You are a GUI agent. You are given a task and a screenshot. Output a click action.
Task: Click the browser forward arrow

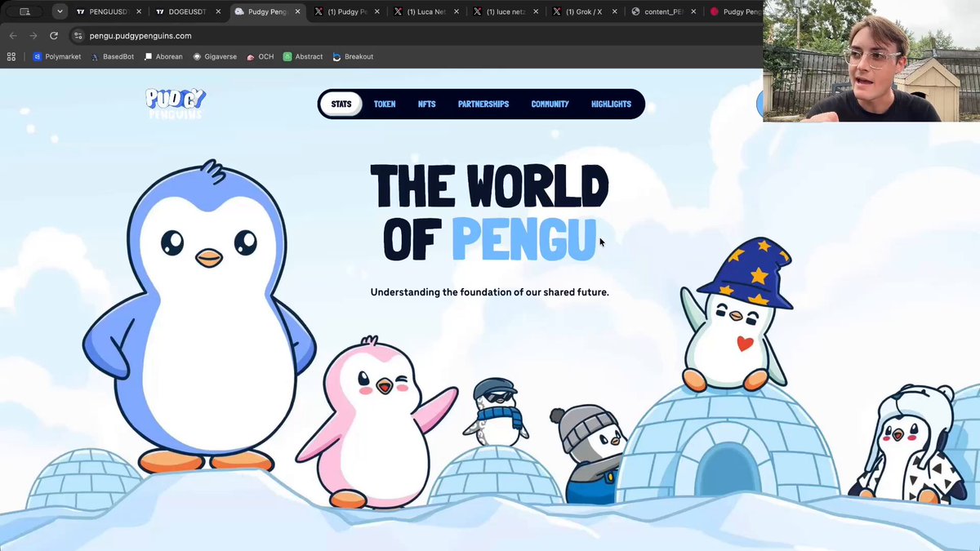click(x=33, y=36)
